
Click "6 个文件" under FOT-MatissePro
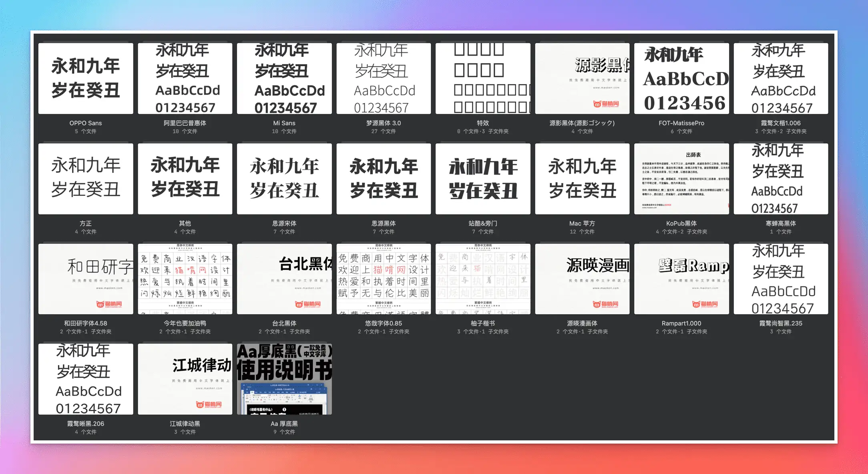(681, 131)
